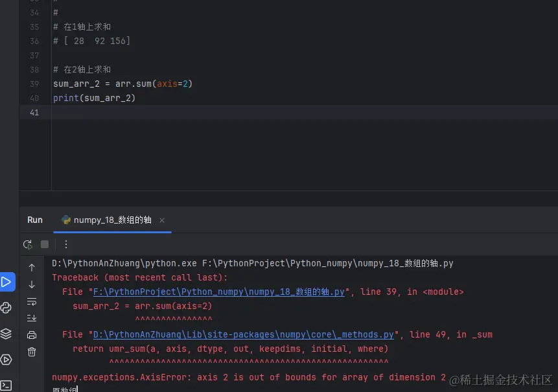
Task: Click the Clear all trash icon
Action: 32,352
